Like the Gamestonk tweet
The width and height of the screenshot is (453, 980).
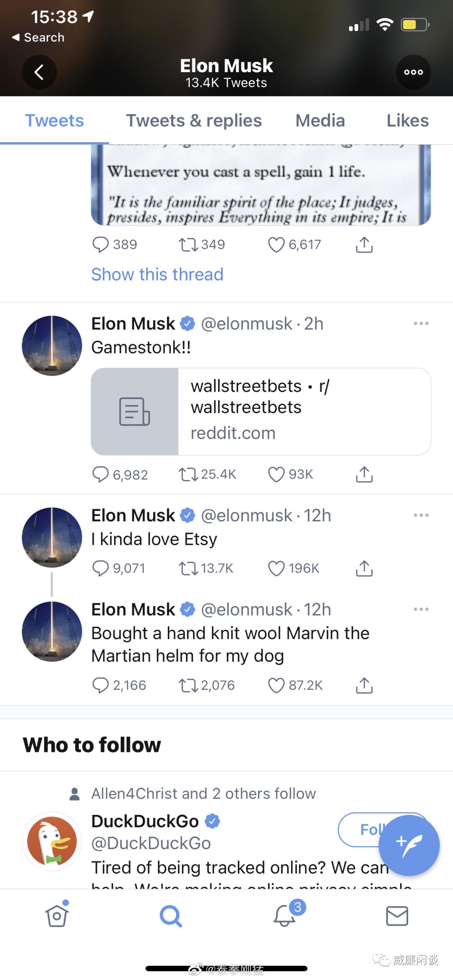[276, 474]
